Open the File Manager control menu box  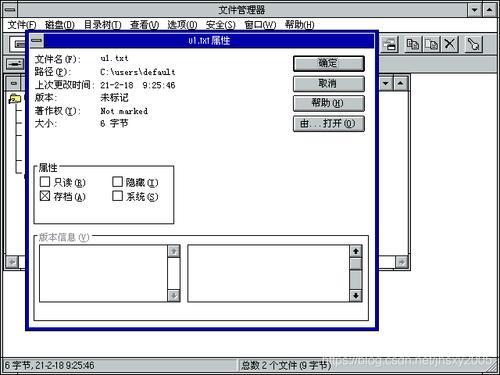point(10,10)
